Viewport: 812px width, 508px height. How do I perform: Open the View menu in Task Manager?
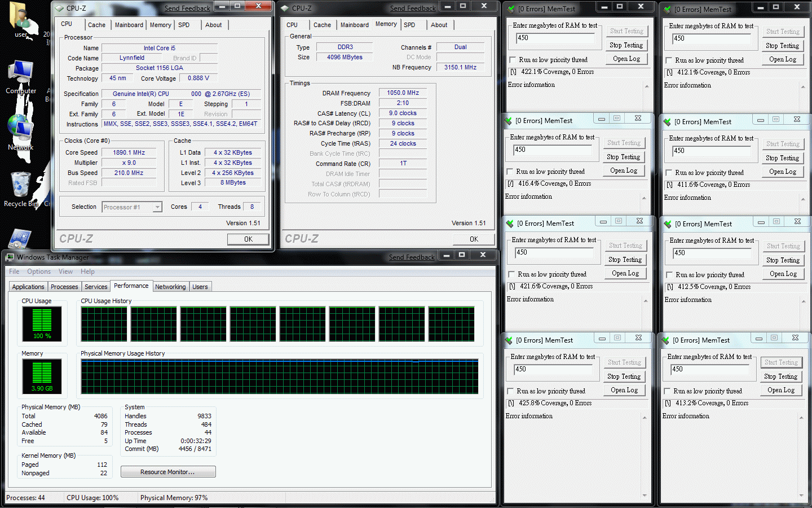[x=65, y=271]
